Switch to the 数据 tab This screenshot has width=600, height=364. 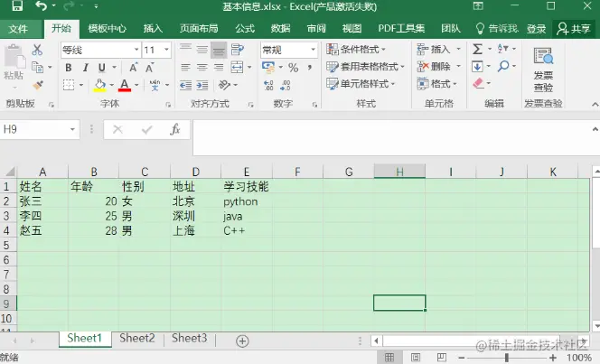pyautogui.click(x=280, y=29)
